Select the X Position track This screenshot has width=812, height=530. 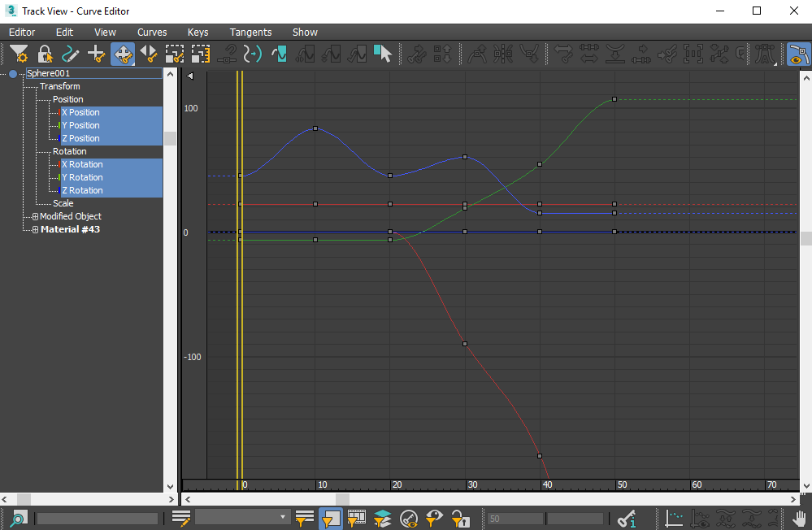80,112
